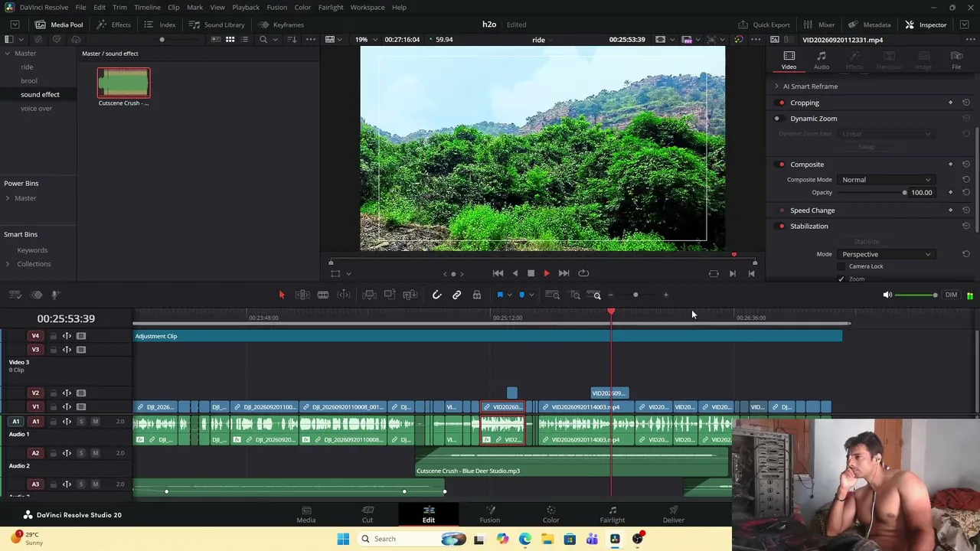This screenshot has width=980, height=551.
Task: Toggle the linked selection chain icon
Action: click(457, 295)
